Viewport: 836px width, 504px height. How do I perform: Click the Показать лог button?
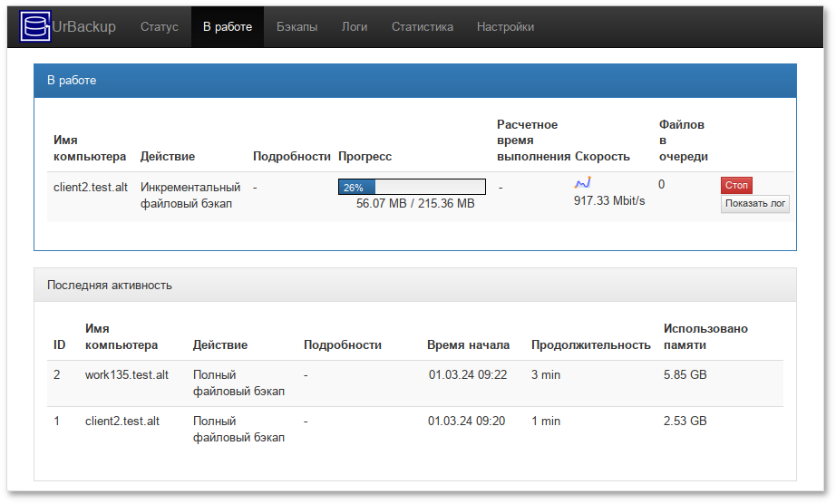[x=755, y=204]
